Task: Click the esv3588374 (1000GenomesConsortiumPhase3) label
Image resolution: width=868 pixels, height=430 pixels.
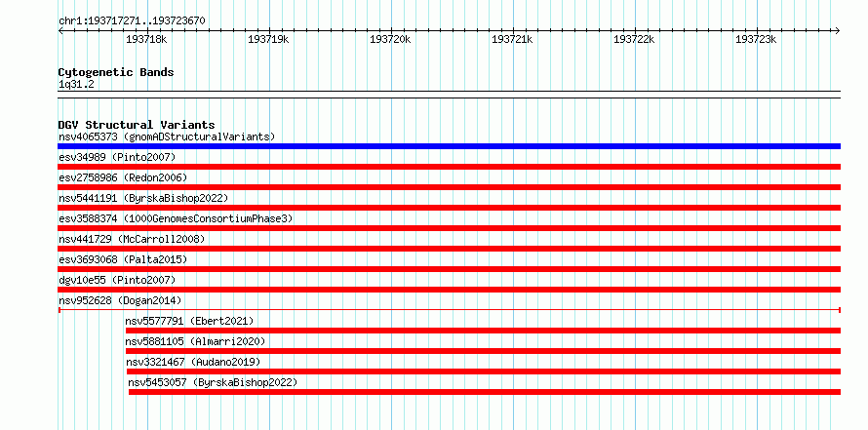Action: [x=176, y=218]
